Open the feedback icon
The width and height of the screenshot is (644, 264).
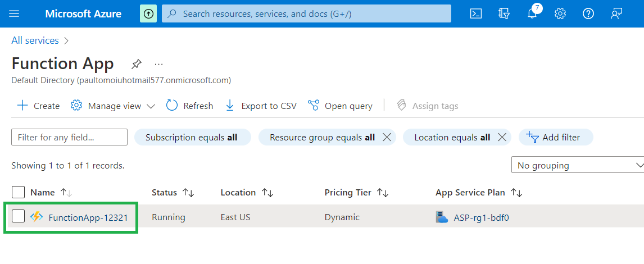616,13
